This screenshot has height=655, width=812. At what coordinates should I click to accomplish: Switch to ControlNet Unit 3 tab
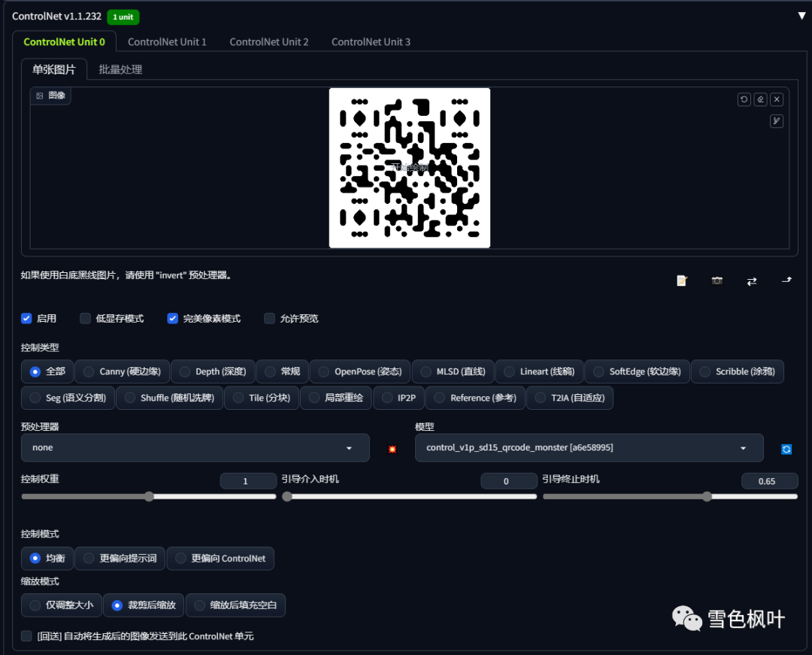click(371, 42)
